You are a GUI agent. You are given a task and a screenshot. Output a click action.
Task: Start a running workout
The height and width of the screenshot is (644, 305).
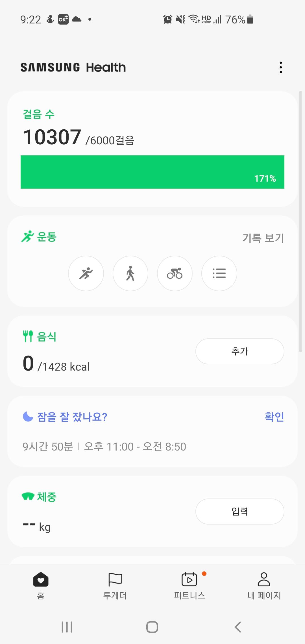point(86,273)
